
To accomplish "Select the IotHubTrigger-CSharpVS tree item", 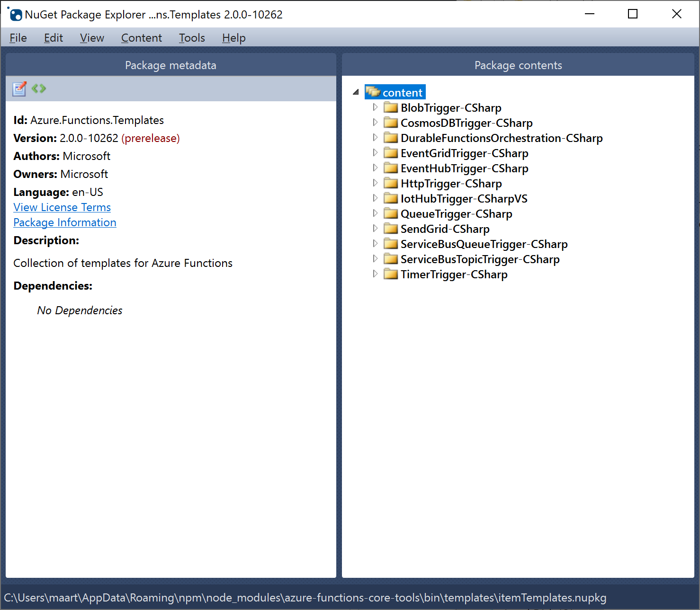I will coord(463,198).
